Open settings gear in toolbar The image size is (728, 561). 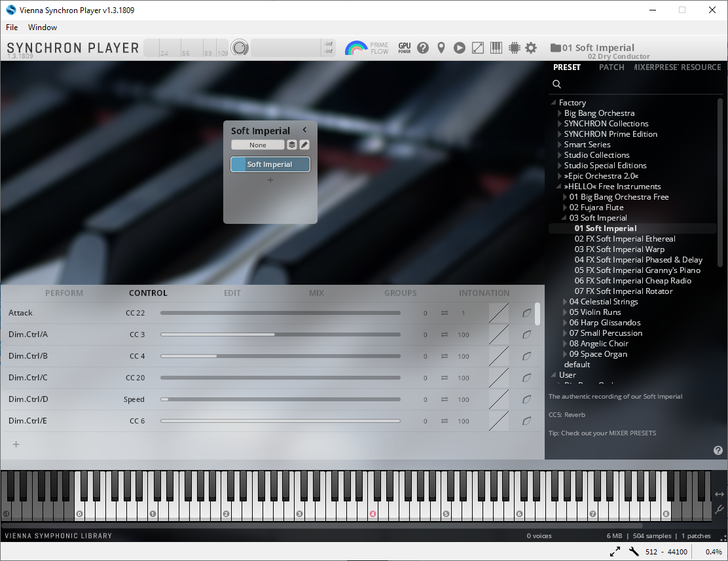point(531,48)
